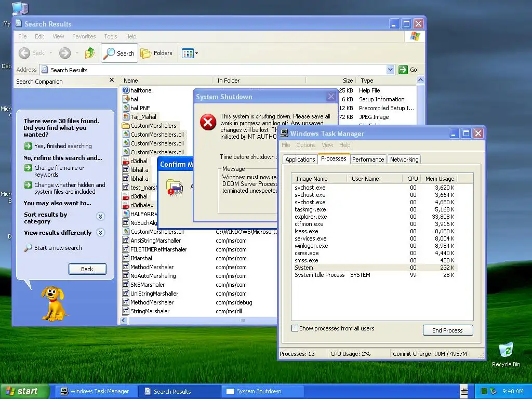This screenshot has width=532, height=399.
Task: Expand Sort results by category chevron
Action: [100, 216]
